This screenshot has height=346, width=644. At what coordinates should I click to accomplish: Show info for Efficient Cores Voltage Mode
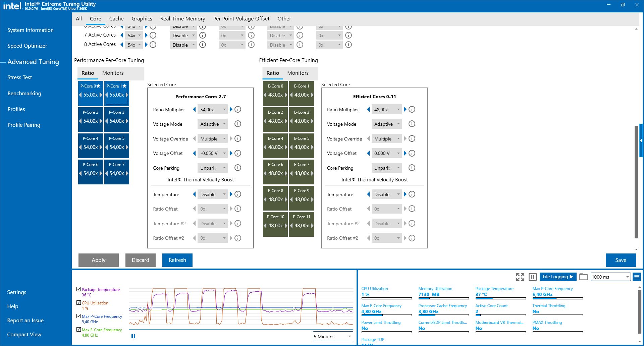point(412,124)
